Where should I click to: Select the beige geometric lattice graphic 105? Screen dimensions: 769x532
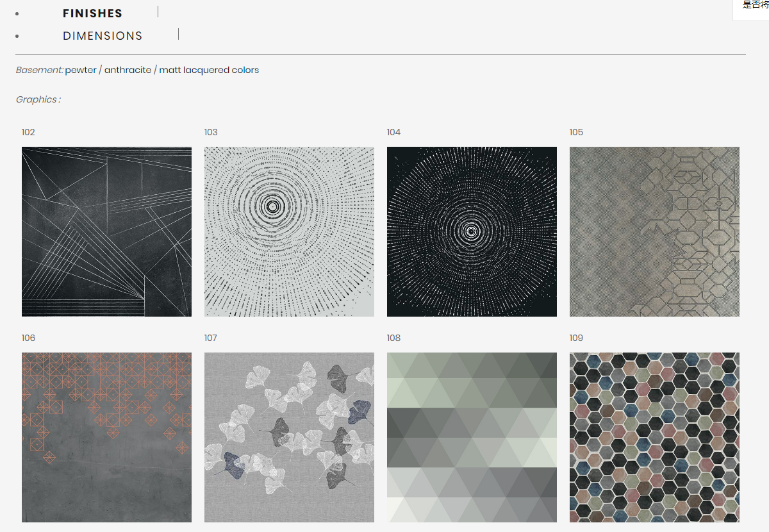[x=654, y=231]
